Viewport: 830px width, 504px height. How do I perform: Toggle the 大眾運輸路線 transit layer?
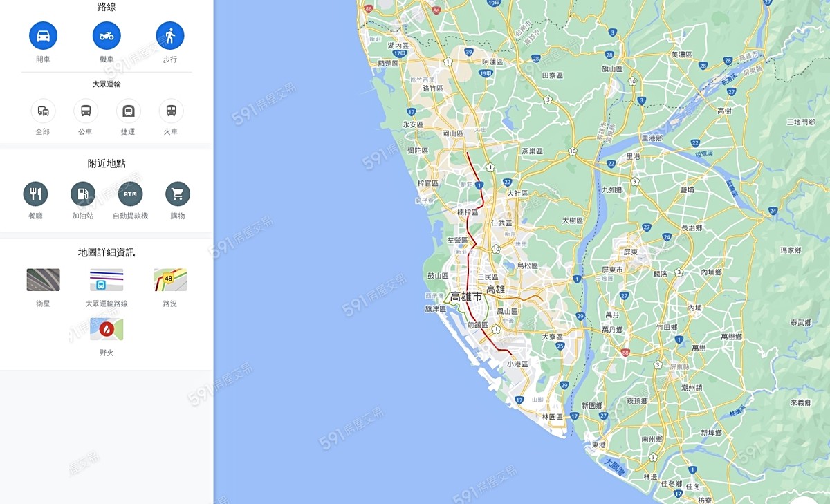click(107, 280)
